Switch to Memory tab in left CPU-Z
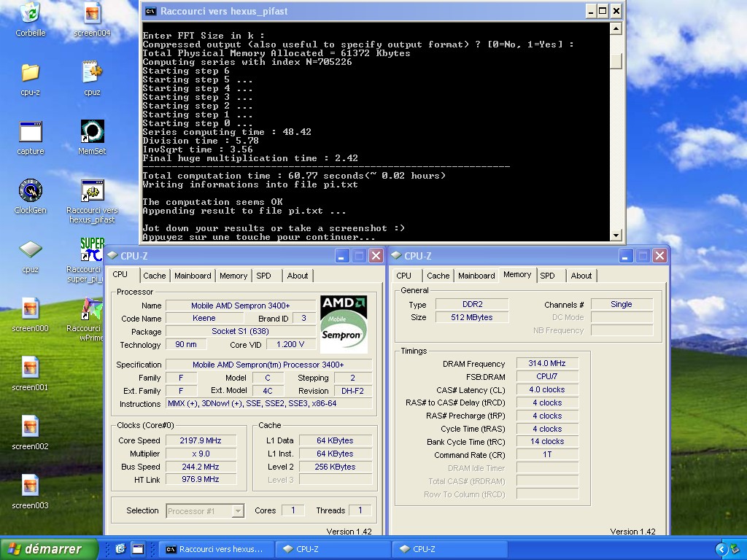This screenshot has height=560, width=747. (x=233, y=276)
